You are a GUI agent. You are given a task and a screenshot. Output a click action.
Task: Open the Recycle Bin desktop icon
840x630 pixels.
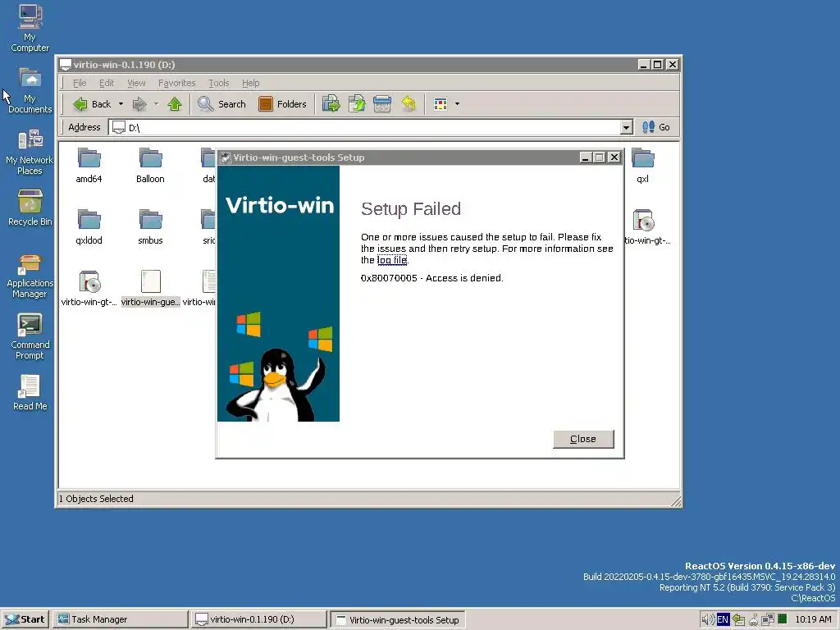(30, 208)
